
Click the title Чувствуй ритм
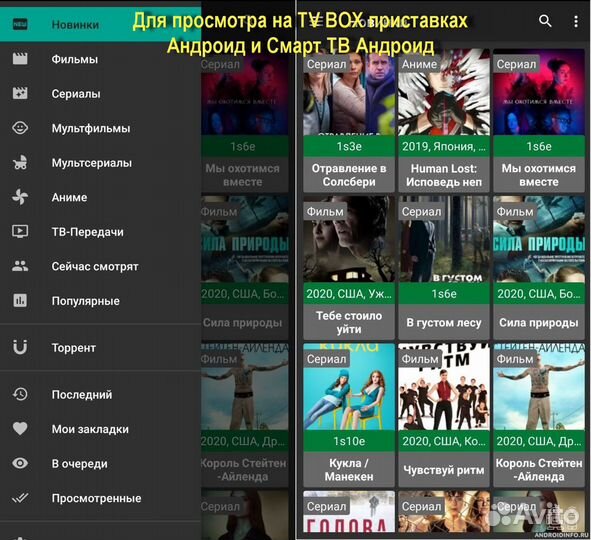pos(444,470)
